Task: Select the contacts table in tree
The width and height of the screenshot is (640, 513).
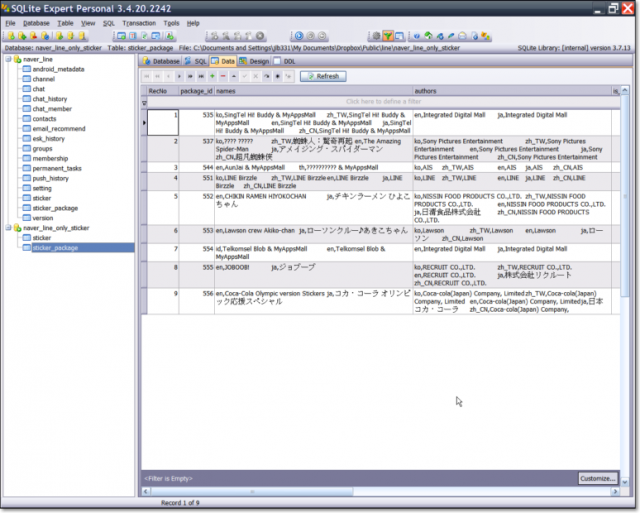Action: (x=44, y=119)
